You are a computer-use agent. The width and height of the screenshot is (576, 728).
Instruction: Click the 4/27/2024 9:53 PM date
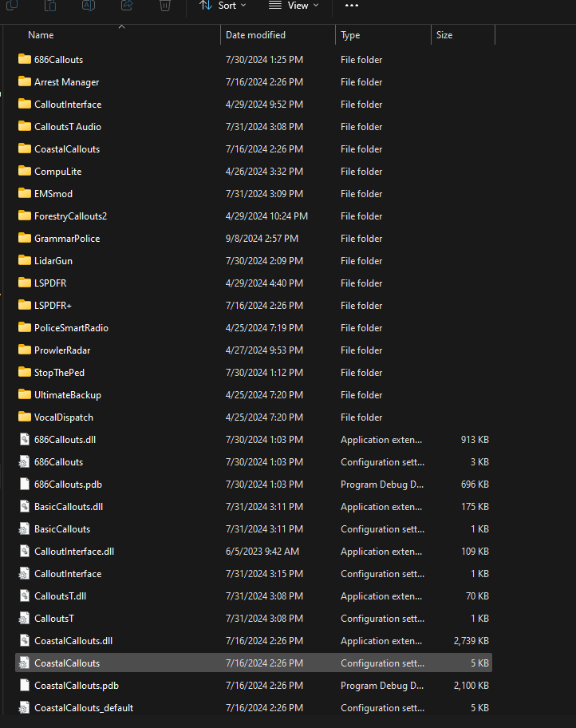coord(264,350)
